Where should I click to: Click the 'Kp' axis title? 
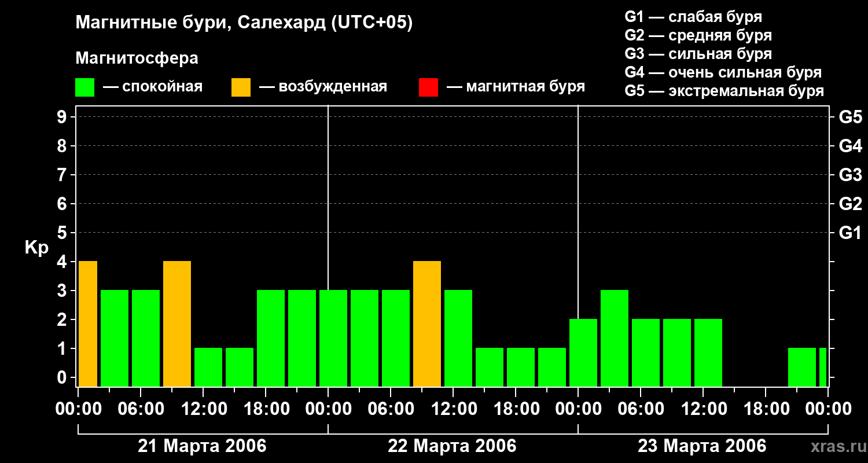pos(36,248)
